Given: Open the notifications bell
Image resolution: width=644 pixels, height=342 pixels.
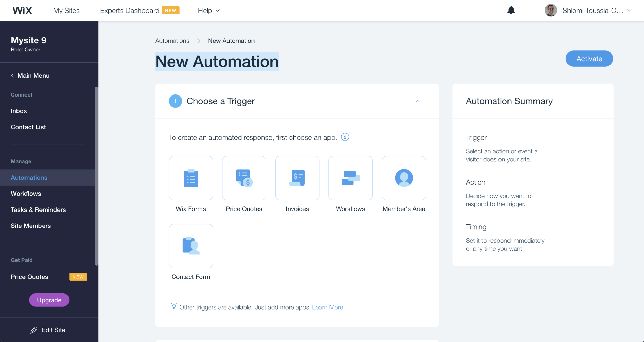Looking at the screenshot, I should click(511, 11).
